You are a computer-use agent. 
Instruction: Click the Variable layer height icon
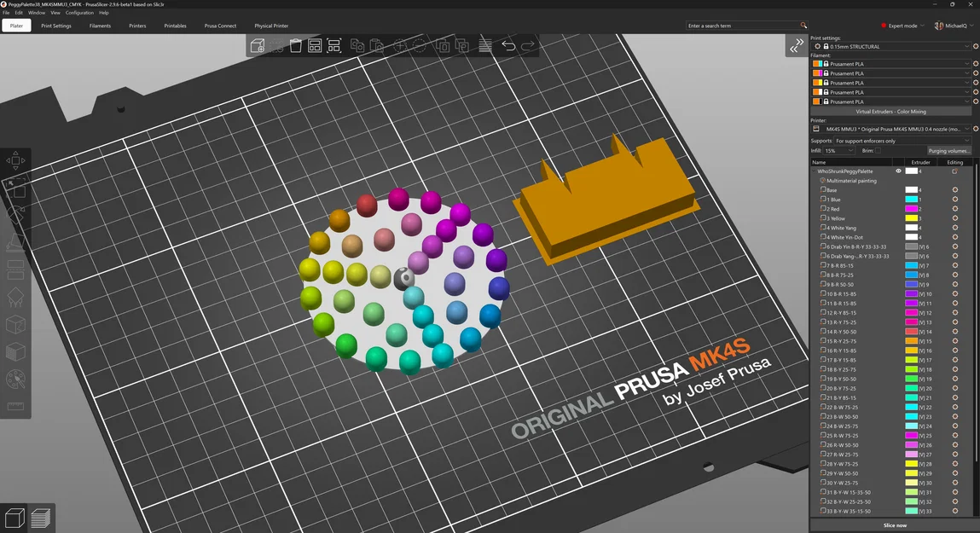(485, 45)
